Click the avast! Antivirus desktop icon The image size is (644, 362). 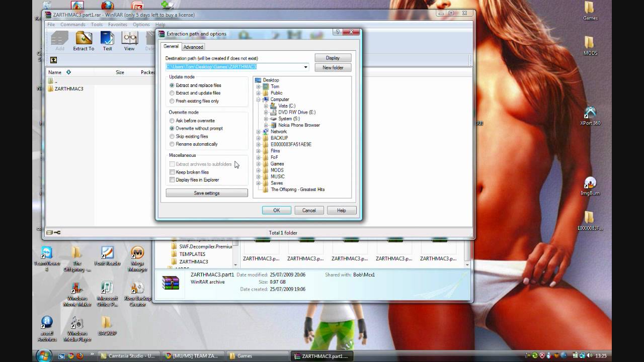47,329
